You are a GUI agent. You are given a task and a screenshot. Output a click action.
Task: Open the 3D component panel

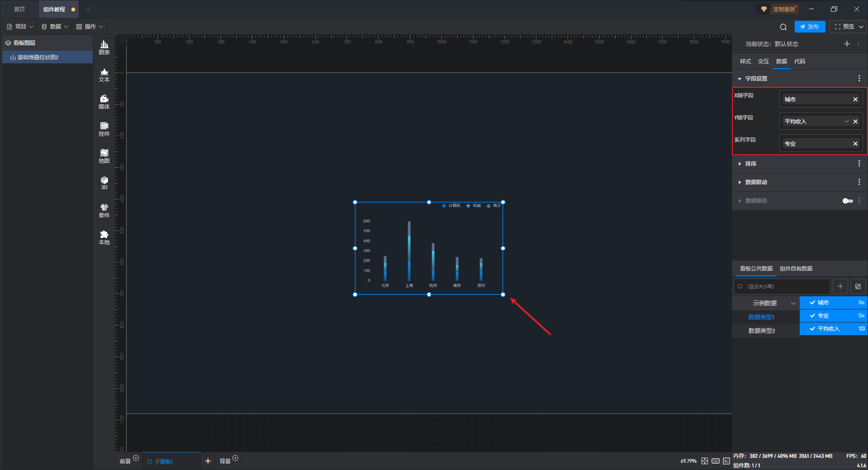104,183
